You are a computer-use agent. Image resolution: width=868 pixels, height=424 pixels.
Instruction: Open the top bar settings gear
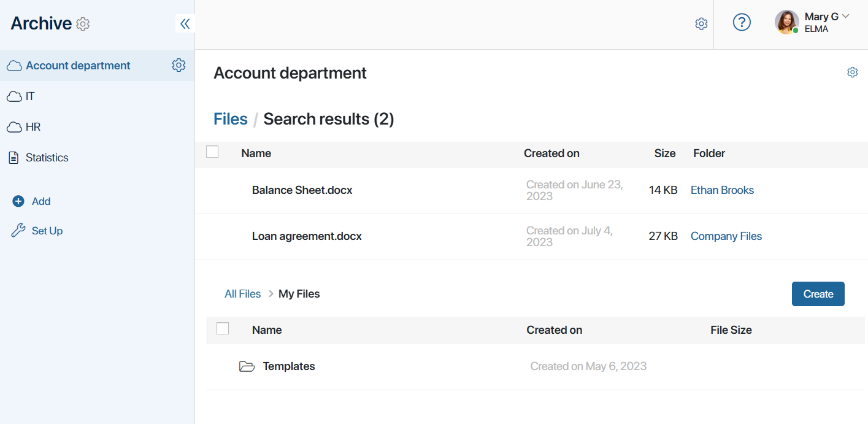pyautogui.click(x=701, y=24)
